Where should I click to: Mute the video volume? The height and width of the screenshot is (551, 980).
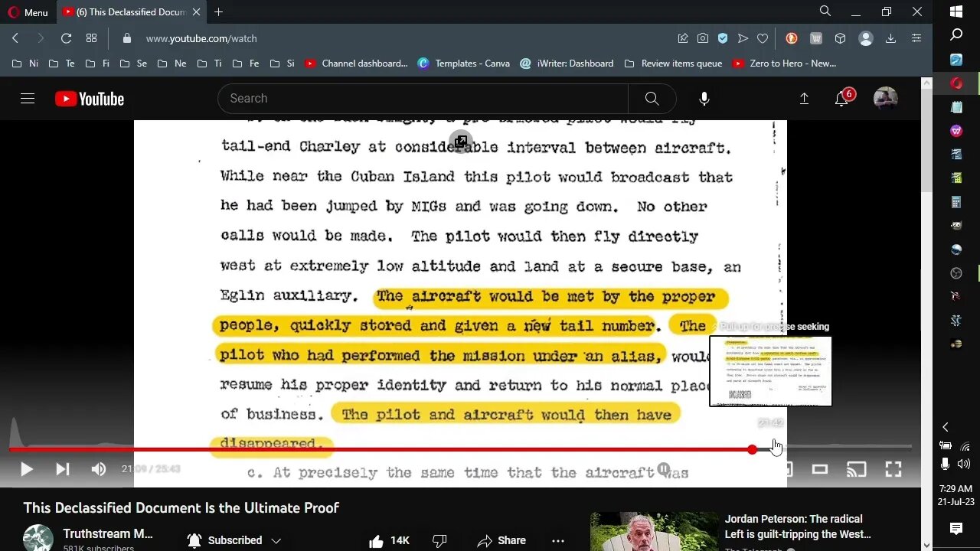point(99,469)
